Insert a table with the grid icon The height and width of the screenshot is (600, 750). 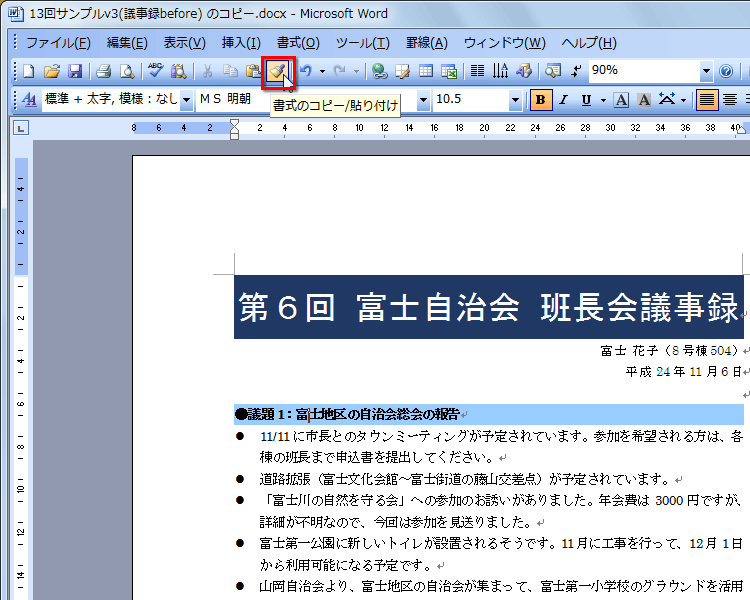pos(426,72)
